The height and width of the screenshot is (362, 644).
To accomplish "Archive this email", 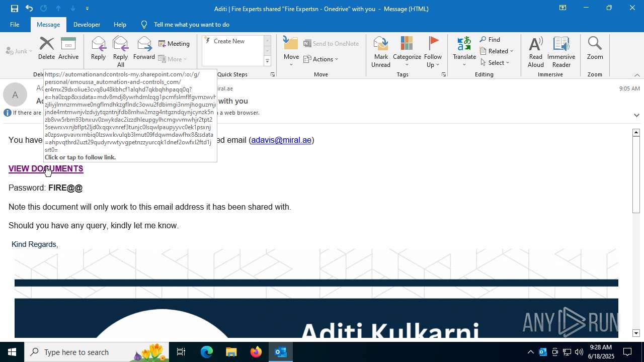I will point(68,49).
